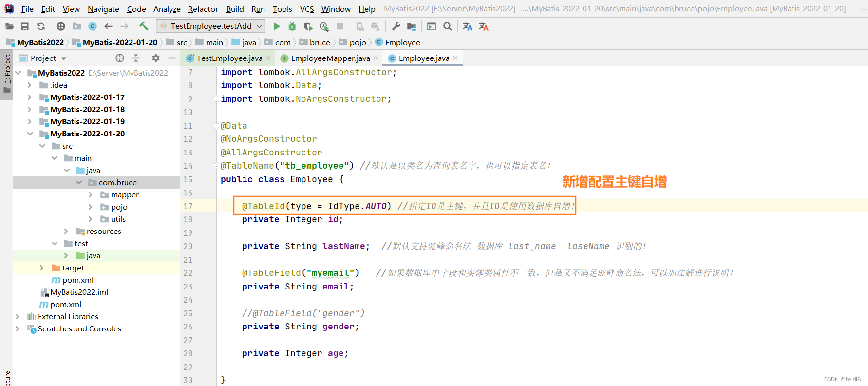The width and height of the screenshot is (868, 386).
Task: Collapse the MyBatis-2022-01-20 module
Action: click(30, 134)
